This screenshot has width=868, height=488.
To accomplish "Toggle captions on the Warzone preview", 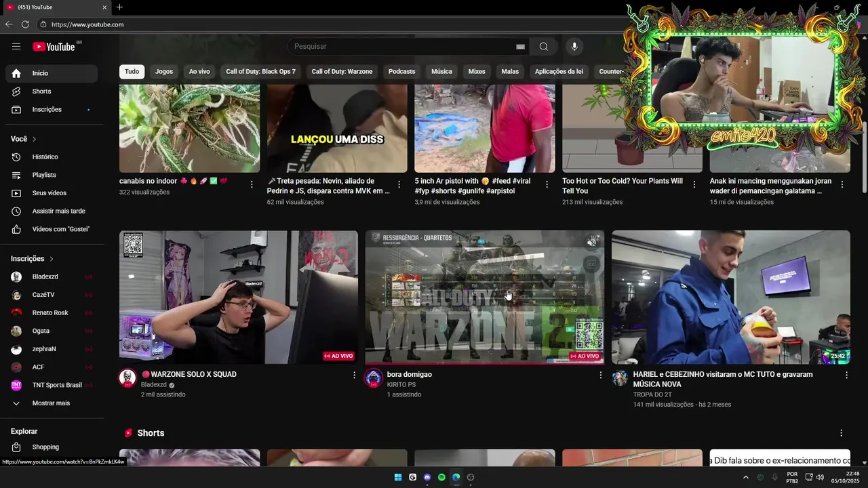I will 592,264.
